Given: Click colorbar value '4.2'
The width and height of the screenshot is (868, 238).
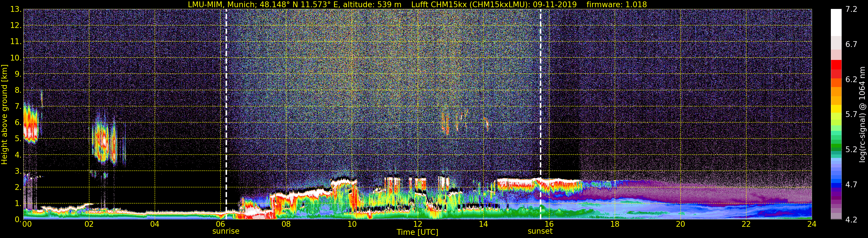Looking at the screenshot, I should click(851, 220).
